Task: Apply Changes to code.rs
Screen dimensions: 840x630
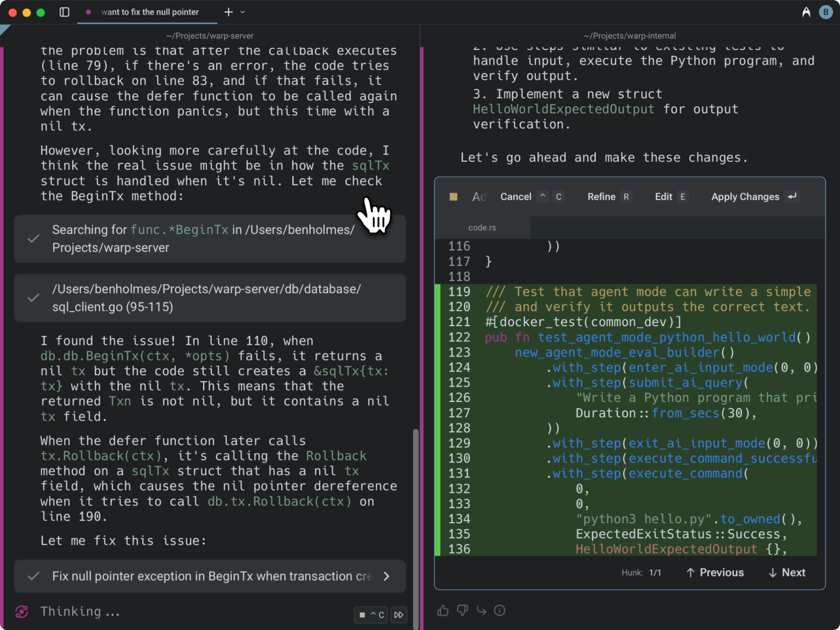Action: 745,197
